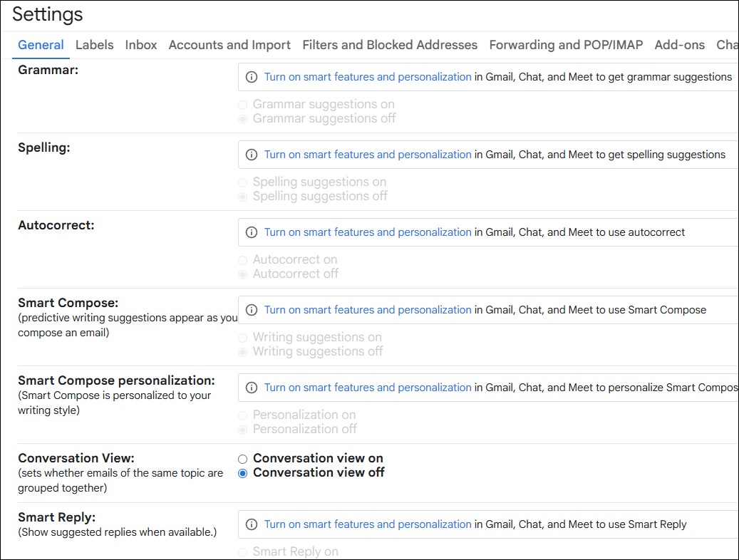This screenshot has height=560, width=739.
Task: Choose Conversation view off option
Action: coord(243,473)
